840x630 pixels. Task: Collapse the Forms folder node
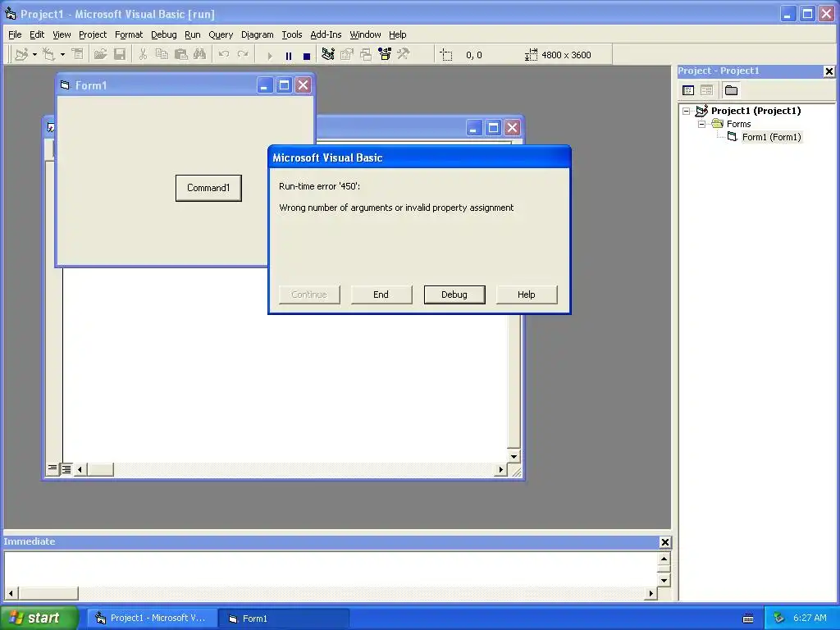(702, 125)
